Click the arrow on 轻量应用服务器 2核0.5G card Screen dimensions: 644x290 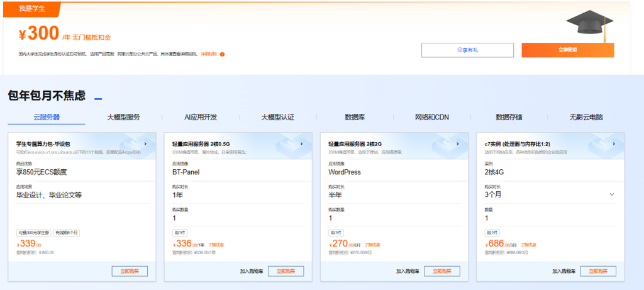pos(302,143)
